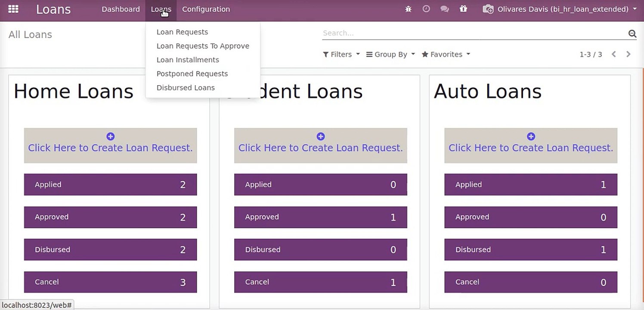
Task: Open Auto Loans Cancel button
Action: pos(531,282)
